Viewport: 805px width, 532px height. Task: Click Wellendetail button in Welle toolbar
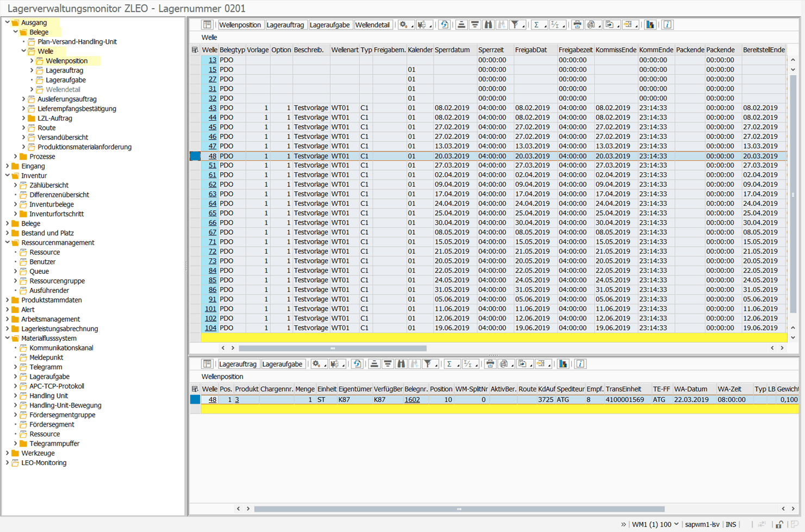pos(373,25)
